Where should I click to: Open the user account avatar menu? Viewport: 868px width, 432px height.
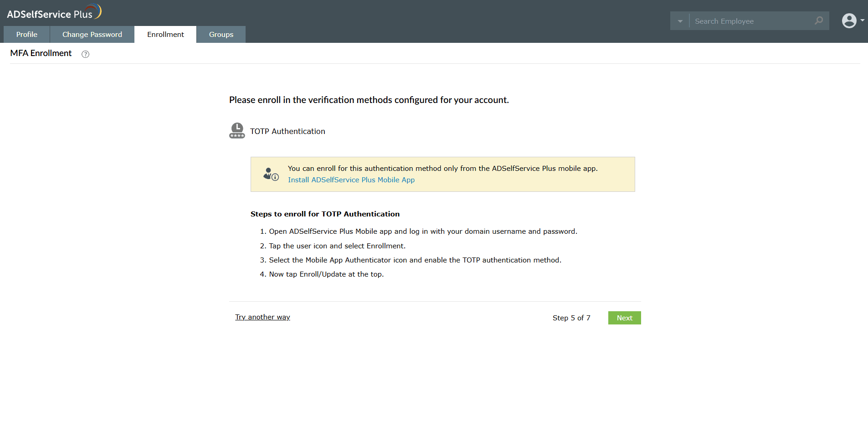point(849,21)
